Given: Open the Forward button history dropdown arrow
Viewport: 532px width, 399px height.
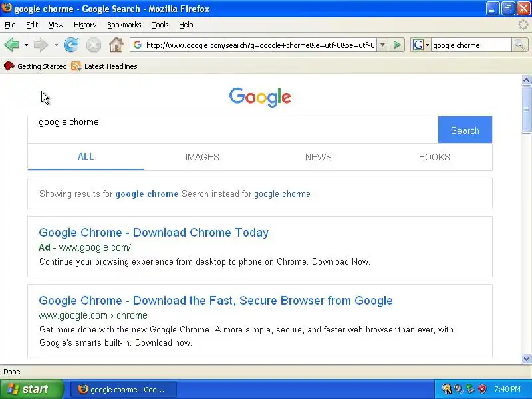Looking at the screenshot, I should (x=56, y=45).
